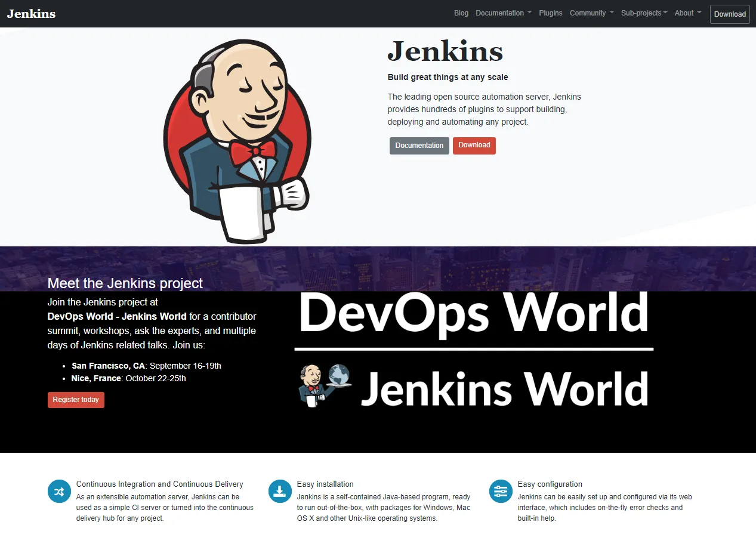
Task: Click the red Download button in the hero
Action: click(x=474, y=146)
